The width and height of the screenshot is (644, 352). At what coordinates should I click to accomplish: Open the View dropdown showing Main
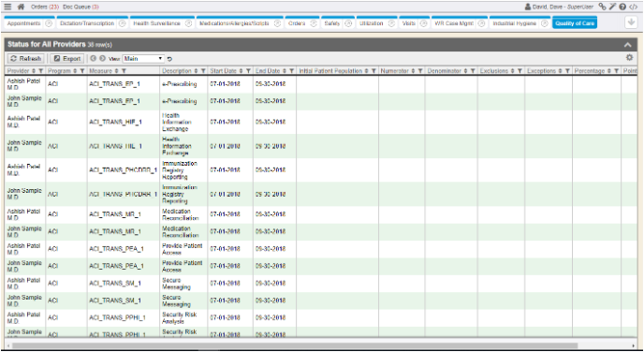[x=143, y=59]
